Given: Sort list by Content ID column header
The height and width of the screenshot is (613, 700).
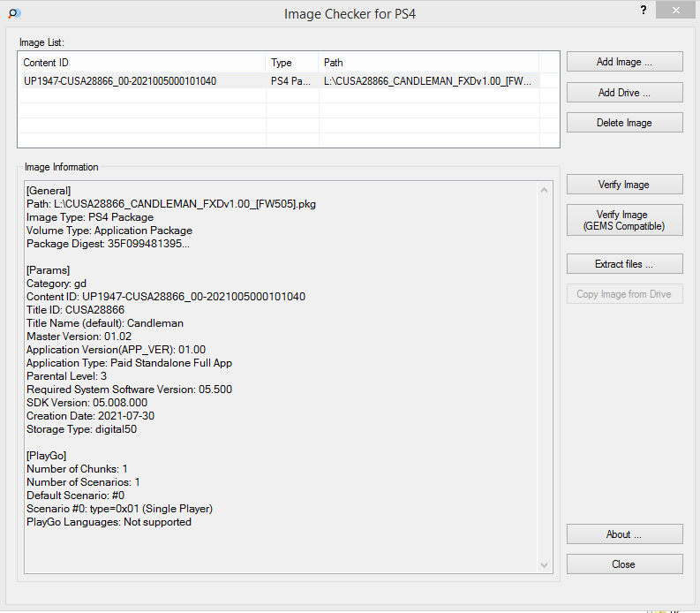Looking at the screenshot, I should (x=141, y=63).
